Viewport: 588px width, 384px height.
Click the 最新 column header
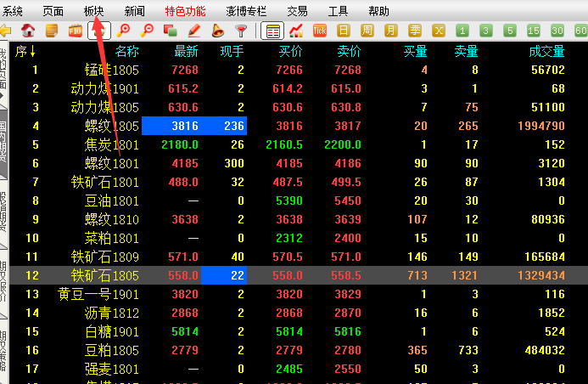tap(187, 51)
